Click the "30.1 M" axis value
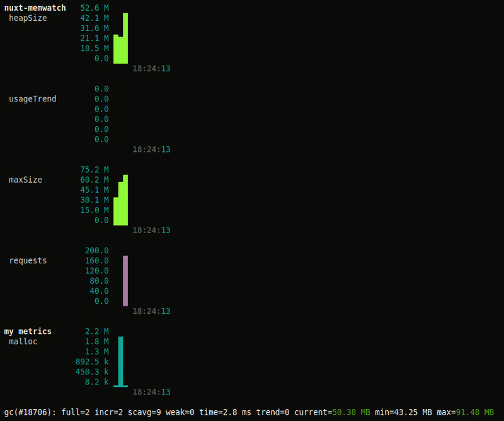Viewport: 504px width, 421px height. [x=94, y=200]
